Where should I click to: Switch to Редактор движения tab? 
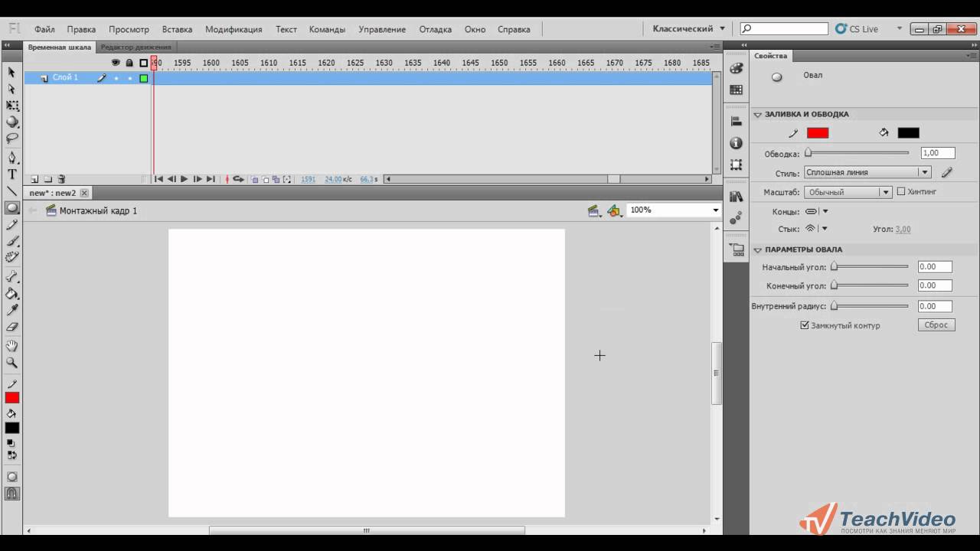(136, 47)
